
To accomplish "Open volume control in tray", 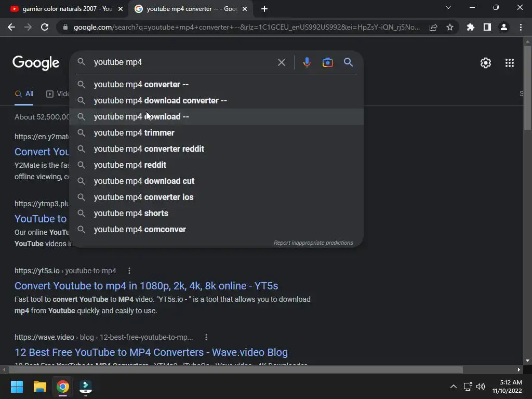I will pyautogui.click(x=481, y=387).
